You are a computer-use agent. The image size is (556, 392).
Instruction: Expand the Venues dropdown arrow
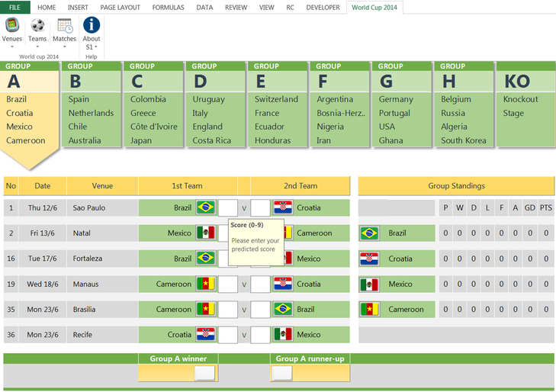(12, 47)
